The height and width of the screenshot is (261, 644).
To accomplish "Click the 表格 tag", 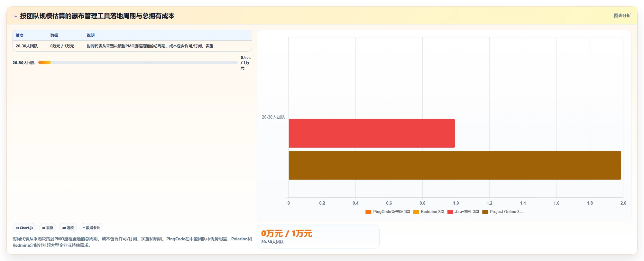I will pos(48,228).
